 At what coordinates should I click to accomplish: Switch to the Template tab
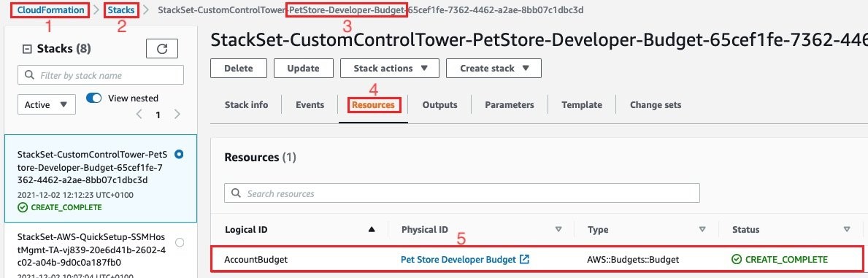[x=582, y=104]
